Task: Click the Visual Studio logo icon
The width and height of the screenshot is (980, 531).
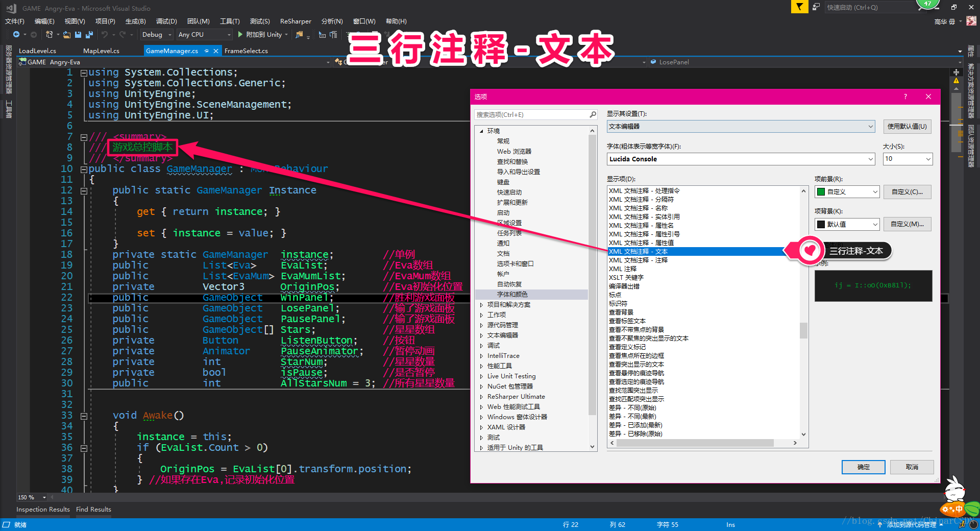Action: pos(11,8)
